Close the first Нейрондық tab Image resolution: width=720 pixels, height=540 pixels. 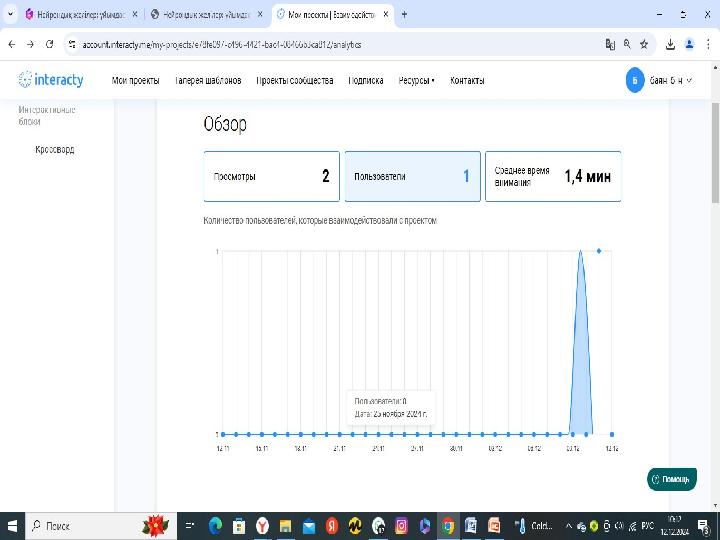click(135, 15)
